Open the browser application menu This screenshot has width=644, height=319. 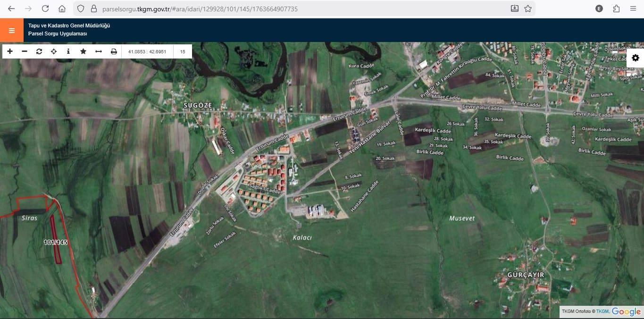tap(633, 8)
